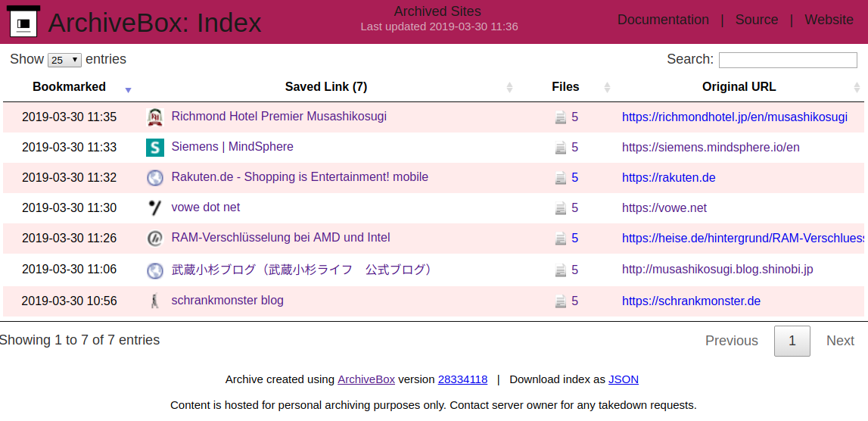Screen dimensions: 868x421
Task: Click the Bookmarked column header
Action: pos(69,86)
